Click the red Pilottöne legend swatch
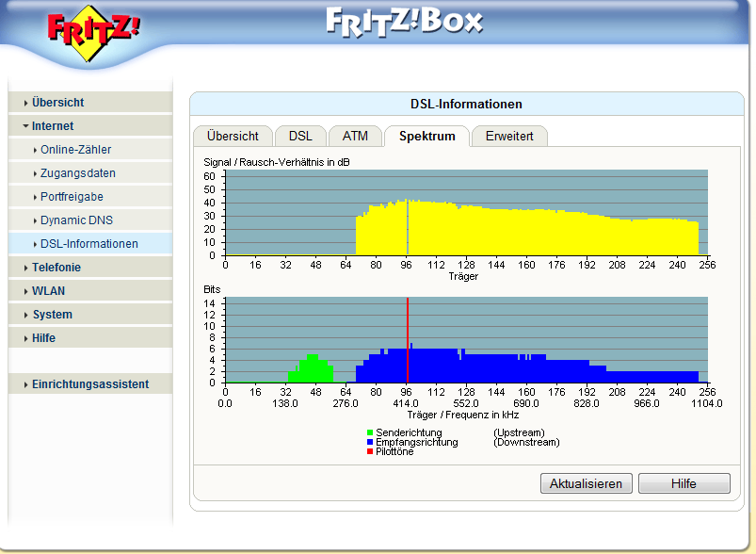This screenshot has width=756, height=554. click(x=370, y=451)
